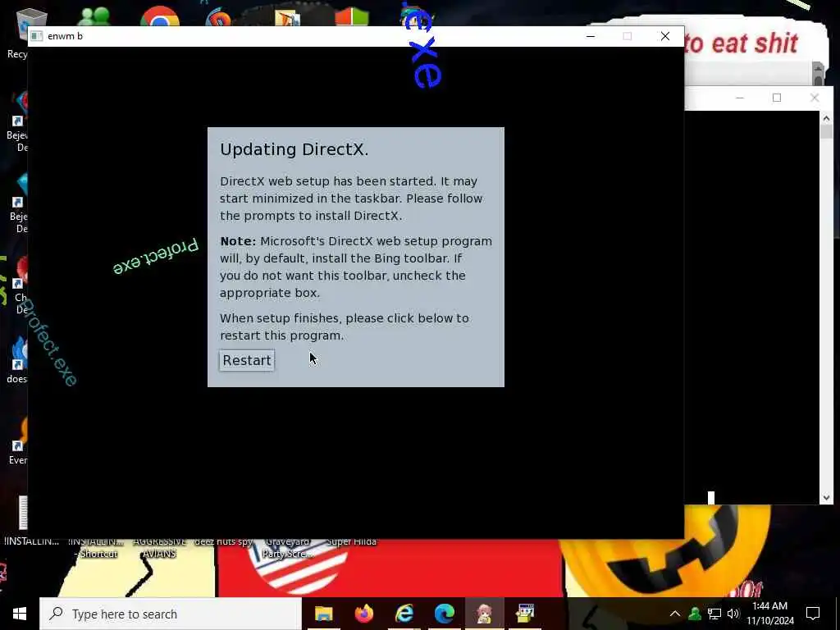Open Microsoft Edge from taskbar

tap(444, 614)
